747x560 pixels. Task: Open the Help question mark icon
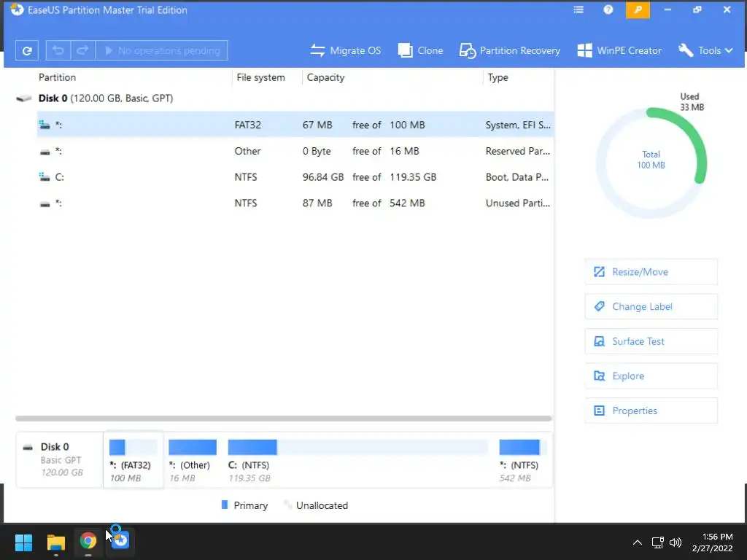tap(608, 9)
